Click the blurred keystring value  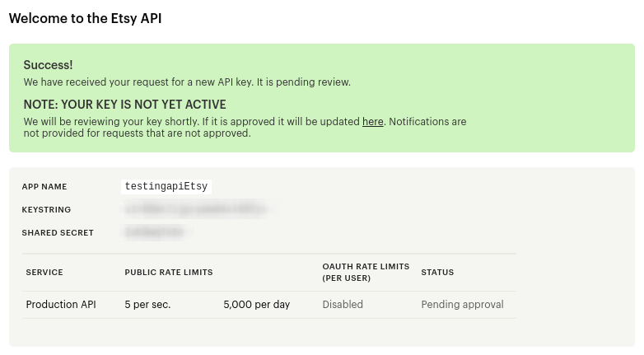[x=196, y=209]
